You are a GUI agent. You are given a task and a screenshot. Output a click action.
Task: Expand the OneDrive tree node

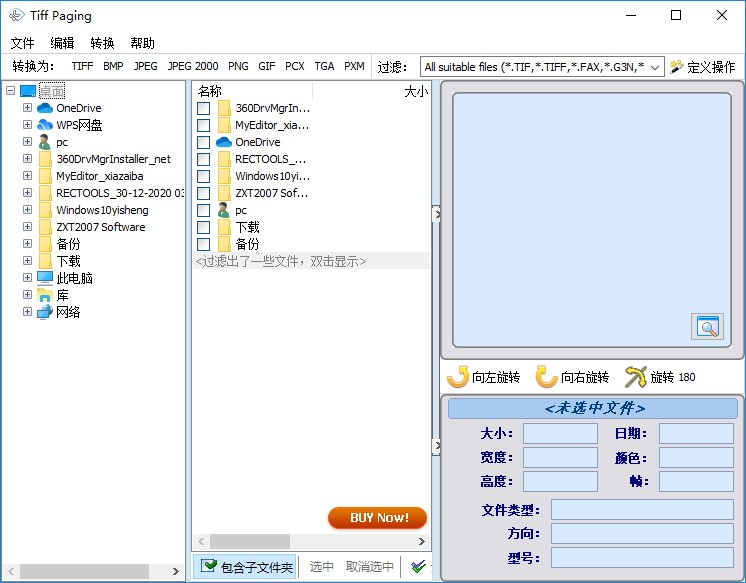click(27, 108)
